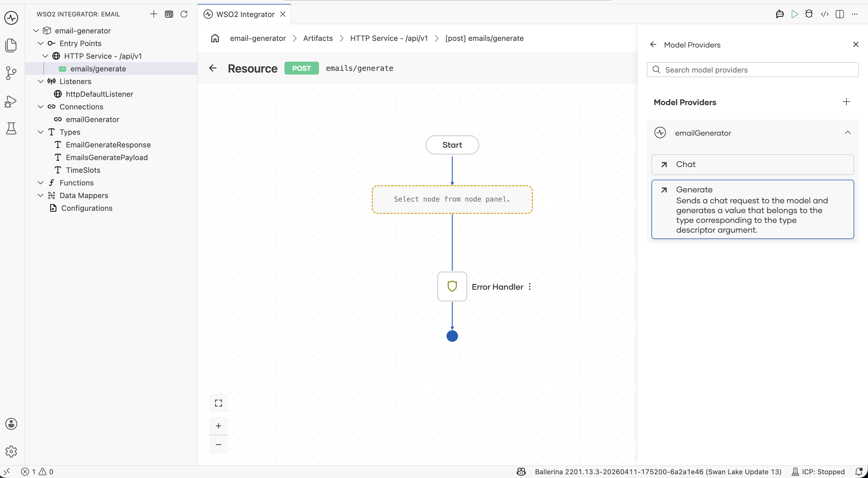
Task: Select the Generate model action
Action: [x=753, y=209]
